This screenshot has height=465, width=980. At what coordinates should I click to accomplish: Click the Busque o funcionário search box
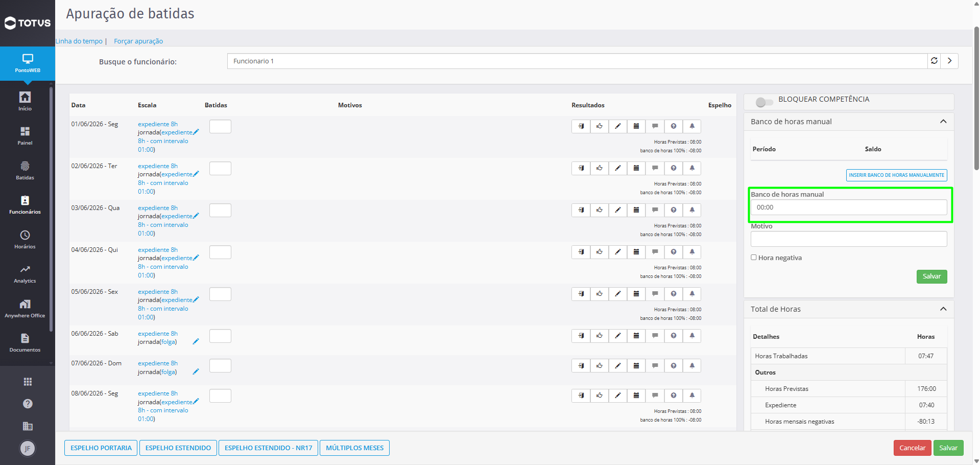(x=577, y=61)
